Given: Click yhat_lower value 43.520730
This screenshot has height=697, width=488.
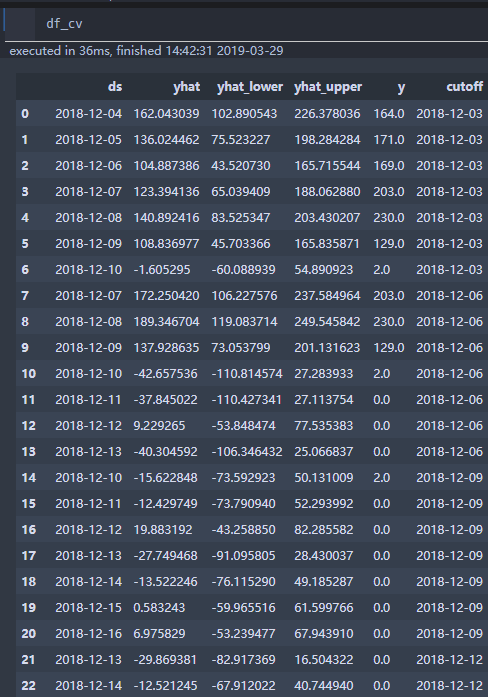Looking at the screenshot, I should (x=240, y=166).
